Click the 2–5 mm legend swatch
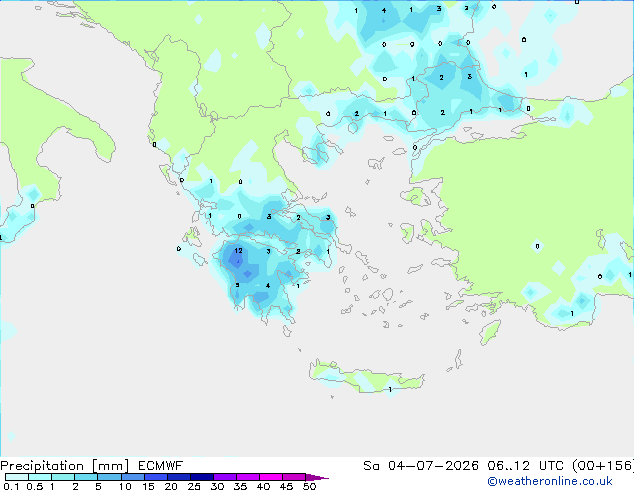The height and width of the screenshot is (490, 634). click(86, 477)
